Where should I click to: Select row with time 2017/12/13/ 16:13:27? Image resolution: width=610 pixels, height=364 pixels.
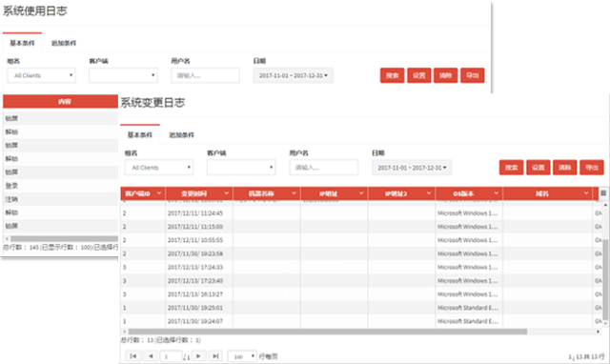362,294
